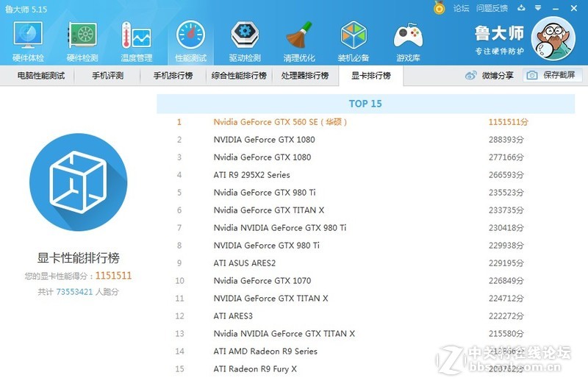Click the score 233735分
588x392 pixels.
click(x=506, y=210)
